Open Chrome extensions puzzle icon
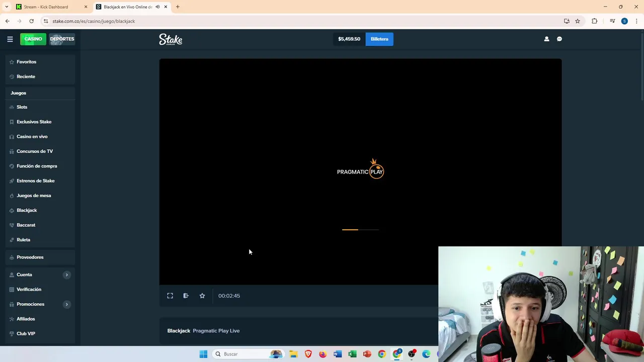The image size is (644, 362). (595, 21)
